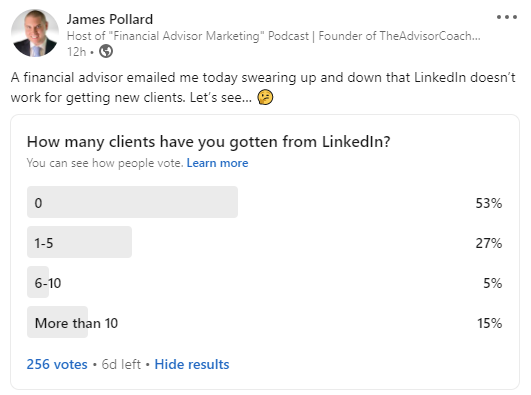Click the thinking face emoji in the post

coord(265,97)
